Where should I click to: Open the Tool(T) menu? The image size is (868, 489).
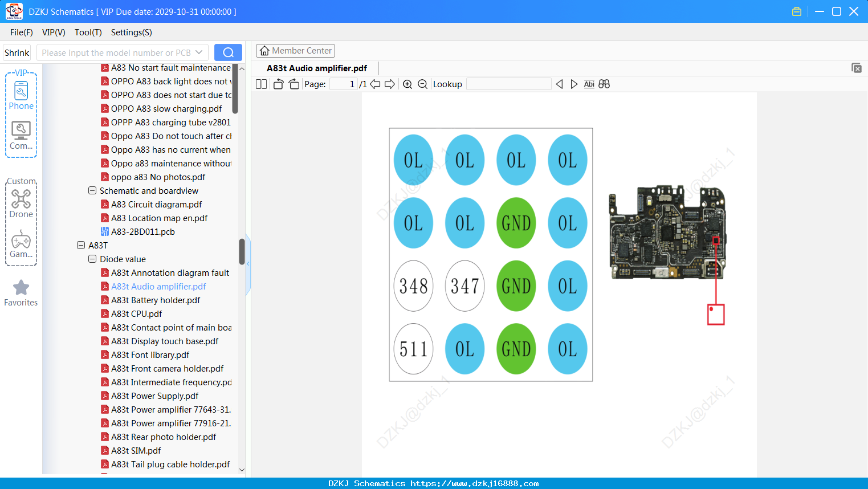[x=88, y=32]
